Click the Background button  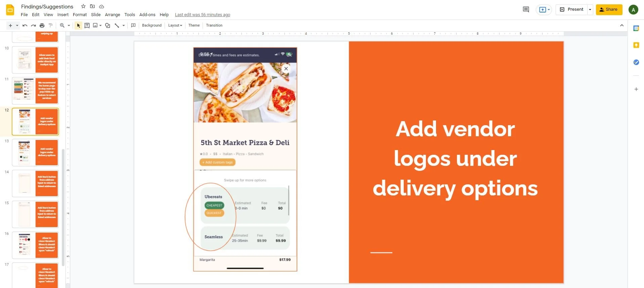pyautogui.click(x=152, y=25)
